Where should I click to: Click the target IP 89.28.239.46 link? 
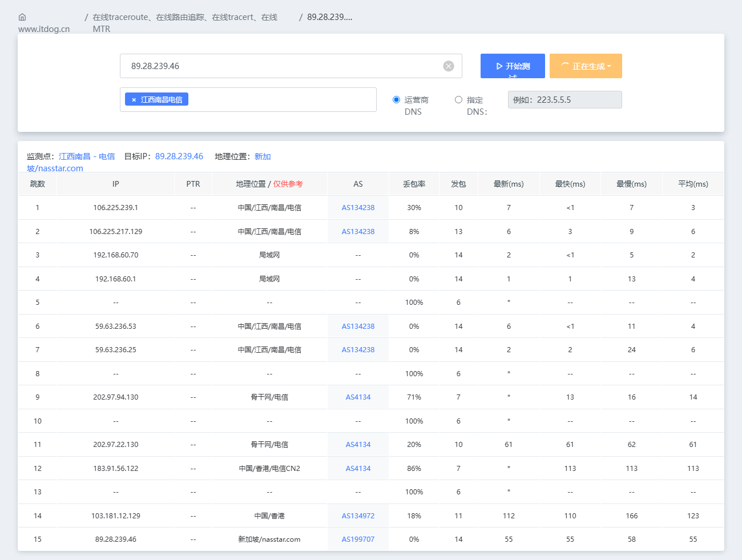click(179, 156)
